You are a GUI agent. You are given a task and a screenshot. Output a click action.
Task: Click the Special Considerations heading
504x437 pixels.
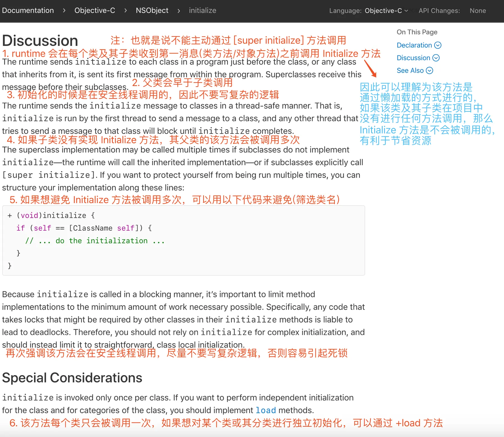click(x=72, y=377)
